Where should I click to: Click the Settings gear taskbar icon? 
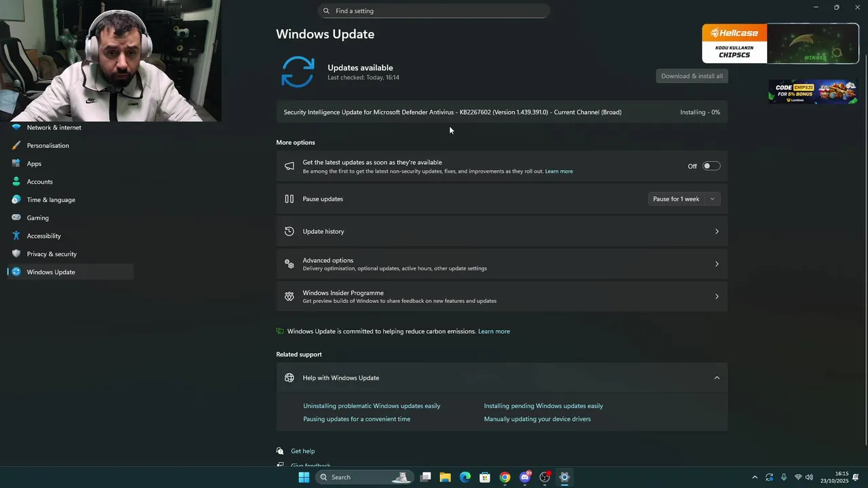pyautogui.click(x=564, y=477)
